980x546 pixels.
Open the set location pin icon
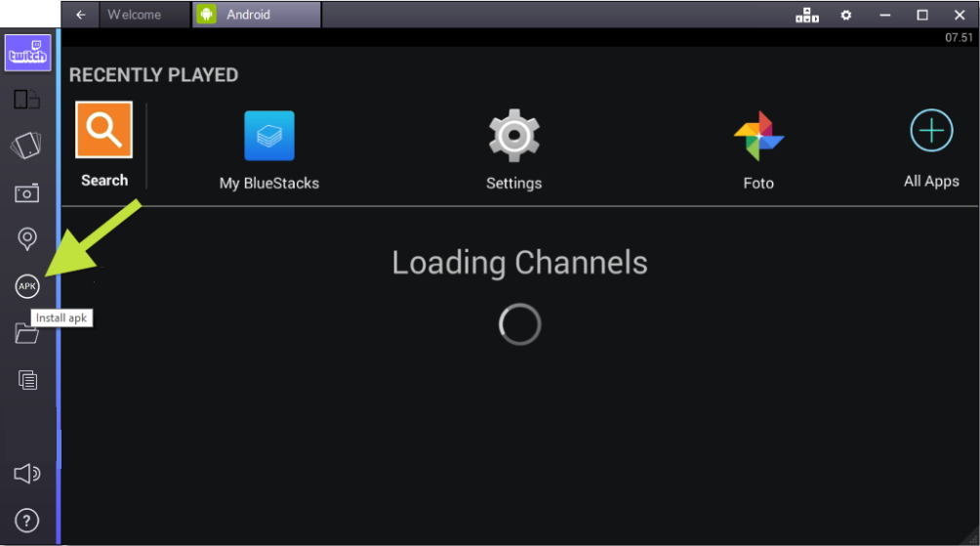point(27,239)
